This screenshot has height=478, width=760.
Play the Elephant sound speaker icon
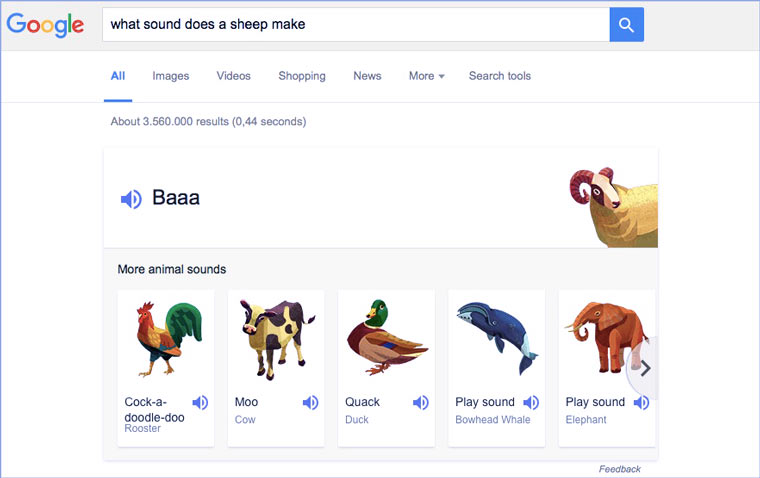641,402
